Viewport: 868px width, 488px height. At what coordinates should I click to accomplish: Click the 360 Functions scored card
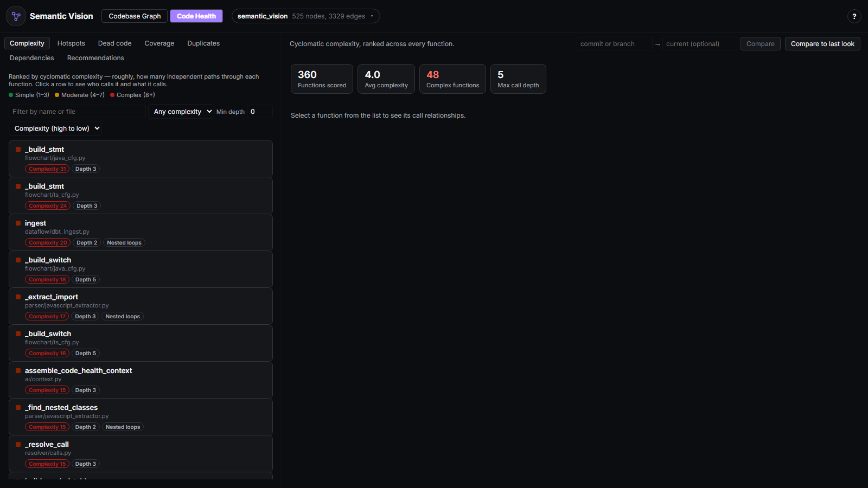[322, 79]
